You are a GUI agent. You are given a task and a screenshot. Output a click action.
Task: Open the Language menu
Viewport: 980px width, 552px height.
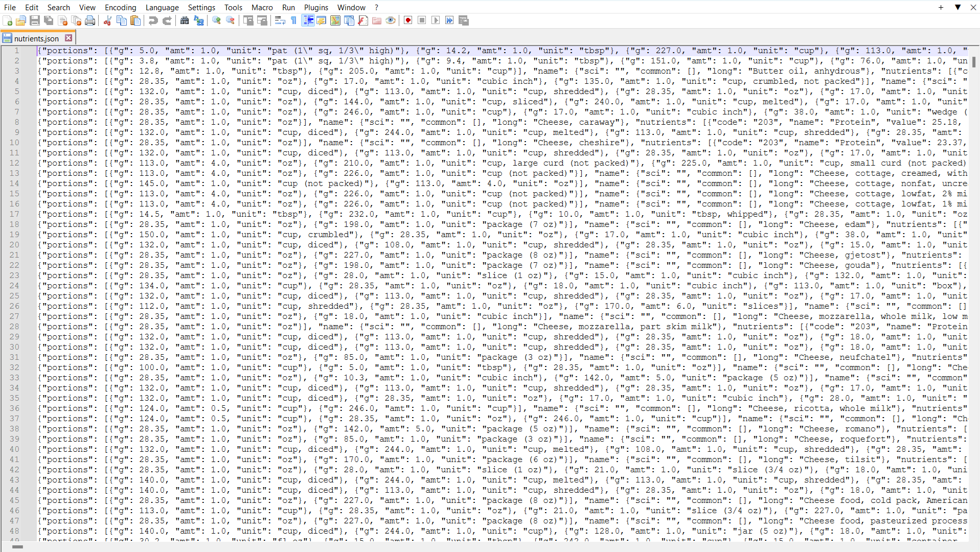pyautogui.click(x=162, y=7)
